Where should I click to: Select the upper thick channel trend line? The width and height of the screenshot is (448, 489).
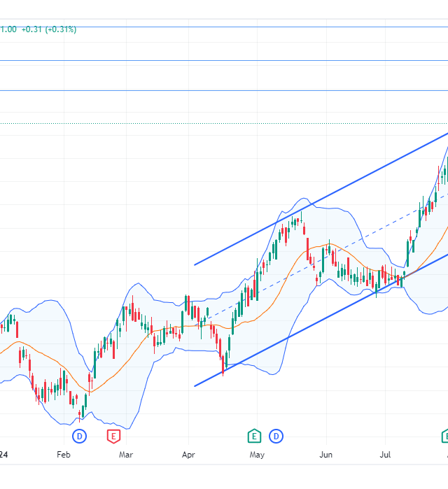pyautogui.click(x=321, y=199)
